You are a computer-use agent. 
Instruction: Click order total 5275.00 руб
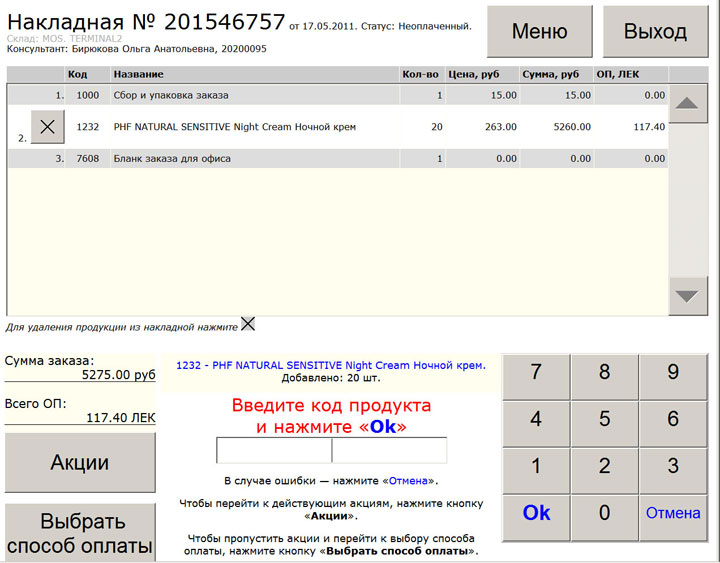[x=118, y=375]
